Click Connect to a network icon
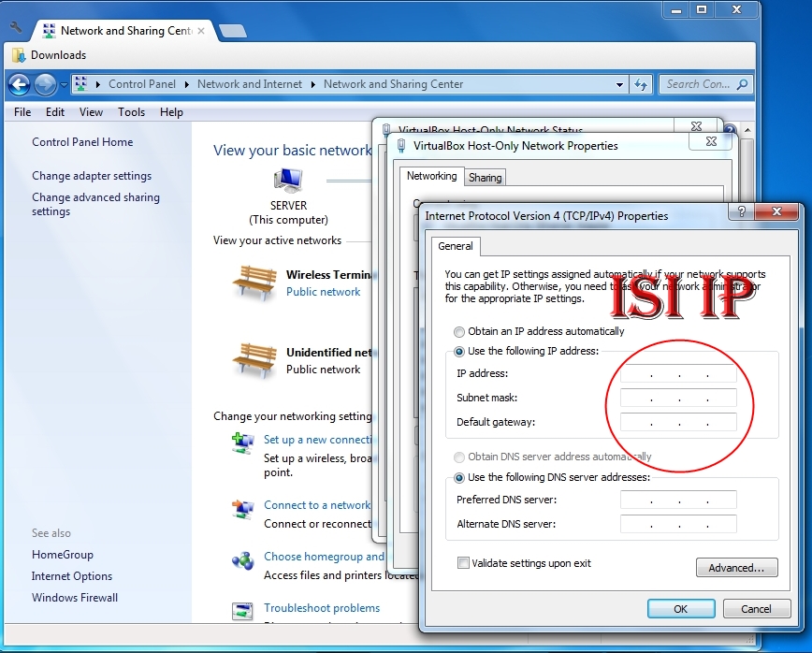 [x=242, y=509]
